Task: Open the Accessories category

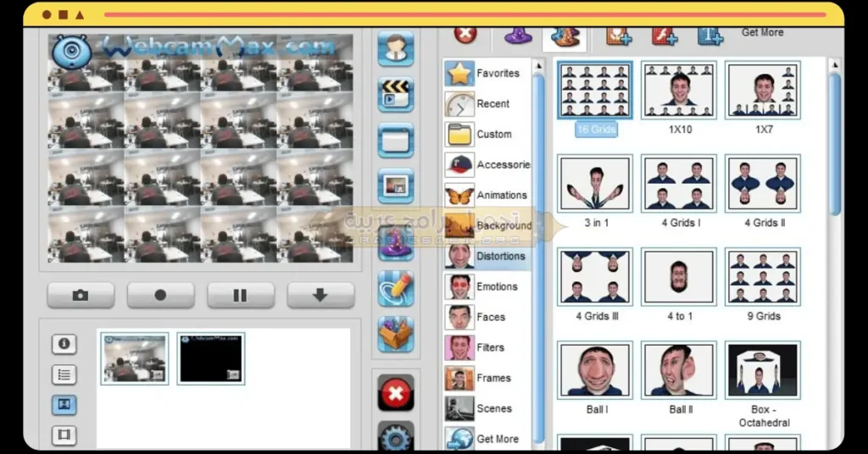Action: [x=487, y=165]
